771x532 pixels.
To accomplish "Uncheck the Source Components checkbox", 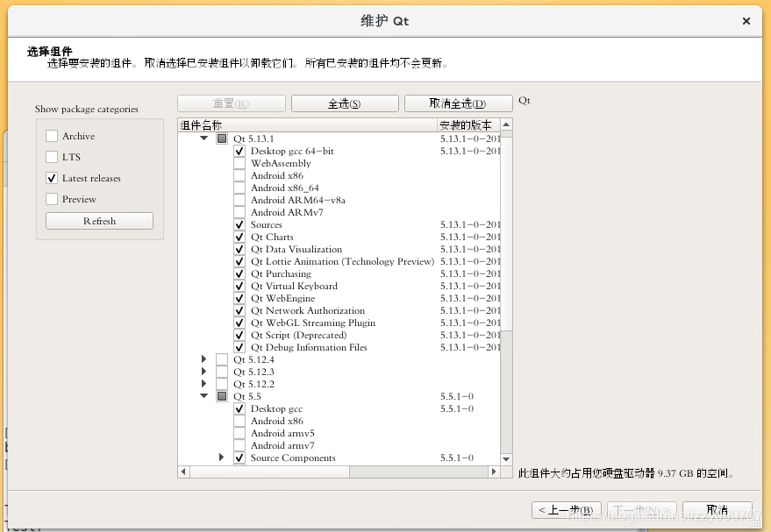I will coord(239,458).
